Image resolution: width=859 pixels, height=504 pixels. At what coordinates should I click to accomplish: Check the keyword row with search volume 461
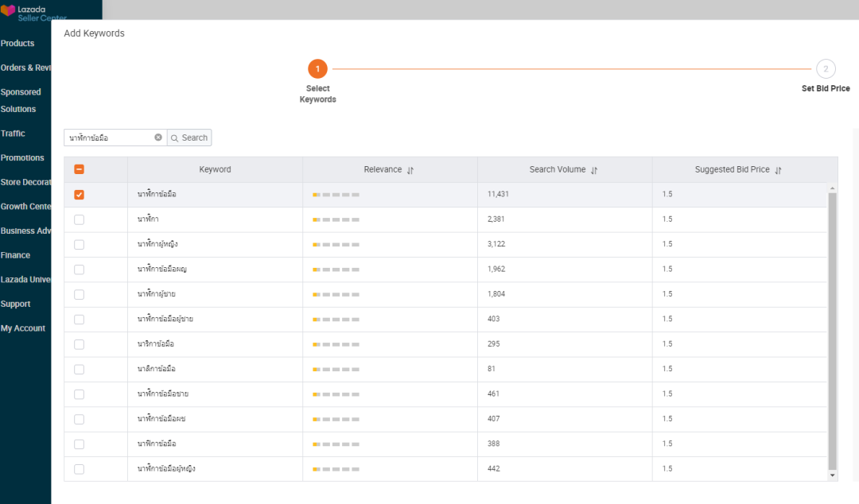tap(79, 394)
